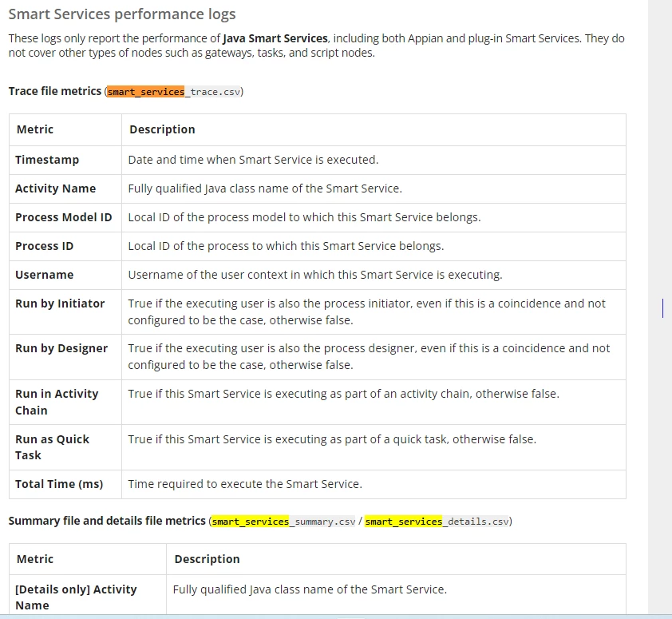Click the Process Model ID metric cell

click(x=65, y=217)
